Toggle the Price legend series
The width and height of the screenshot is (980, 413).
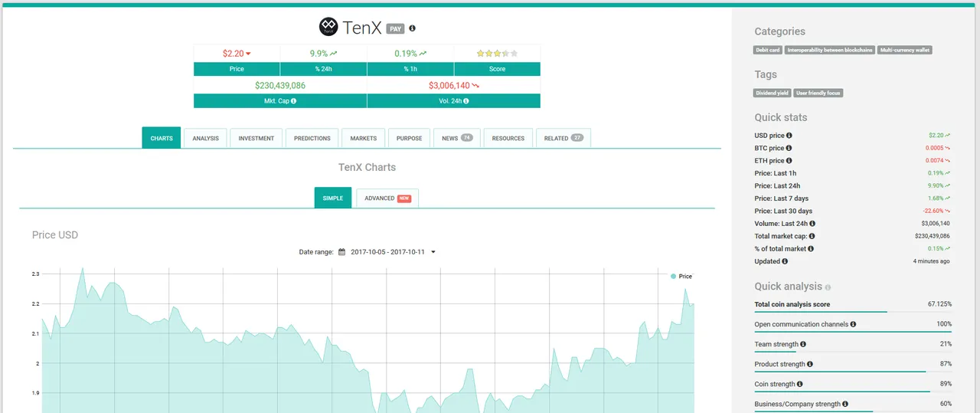click(681, 276)
